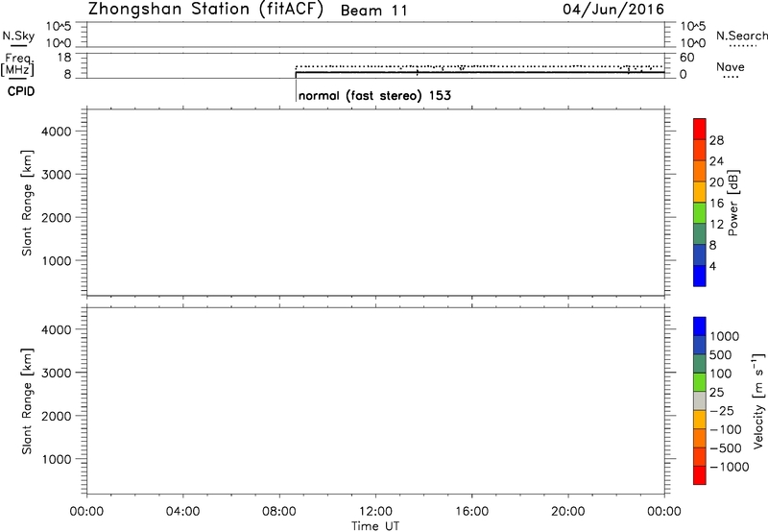Click the blue top swatch in Velocity colorbar

[700, 326]
